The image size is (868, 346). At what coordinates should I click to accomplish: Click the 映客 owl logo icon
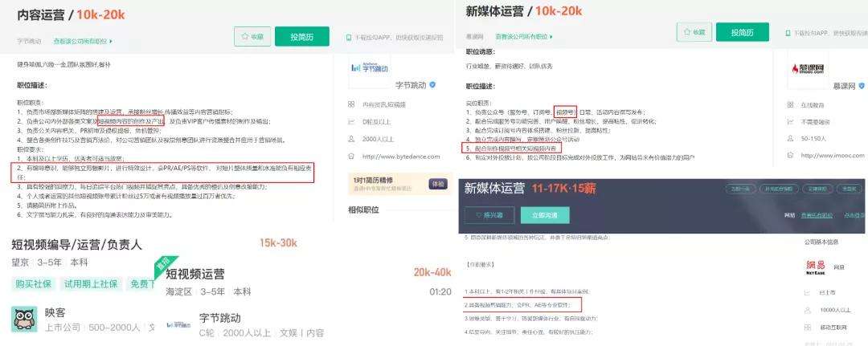(24, 319)
